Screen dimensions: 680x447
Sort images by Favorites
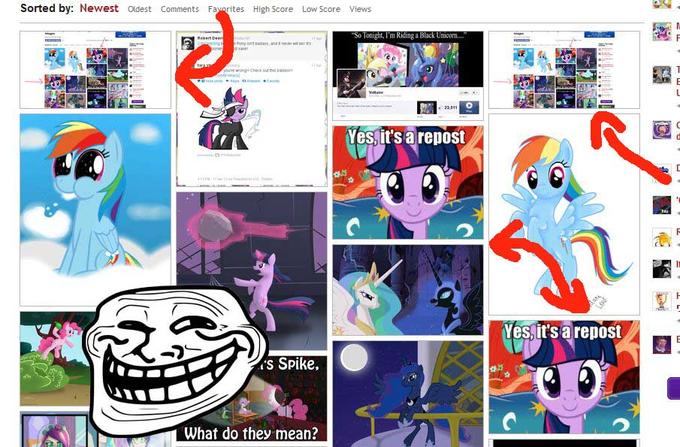click(x=226, y=9)
